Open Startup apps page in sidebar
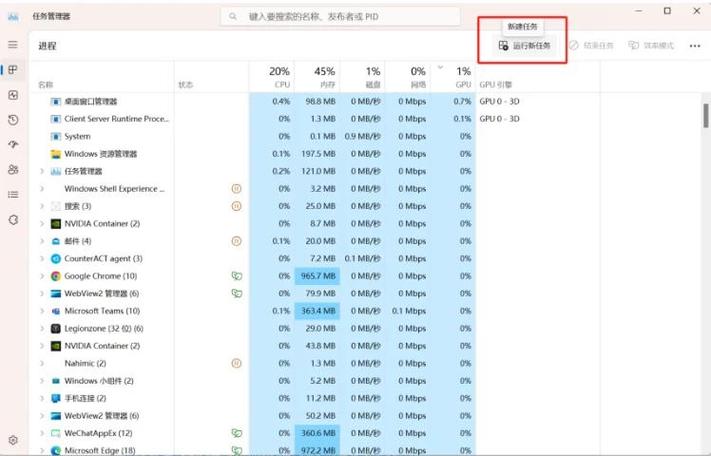Image resolution: width=711 pixels, height=456 pixels. pyautogui.click(x=13, y=145)
